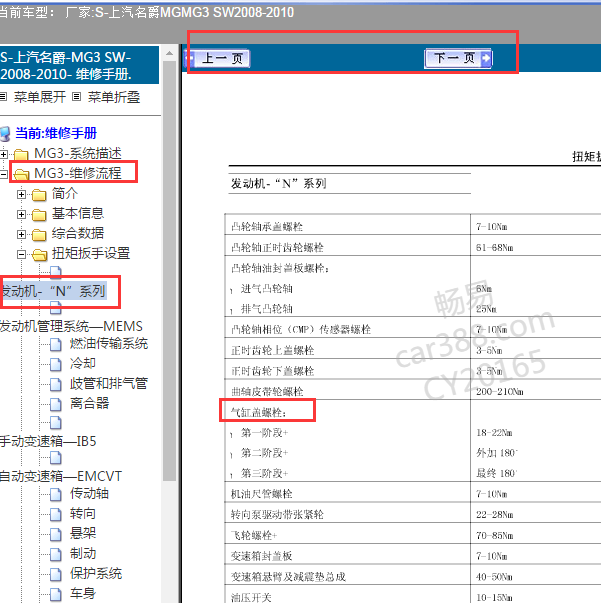Click the 燃油传输系统 document icon
This screenshot has height=603, width=601.
point(56,345)
